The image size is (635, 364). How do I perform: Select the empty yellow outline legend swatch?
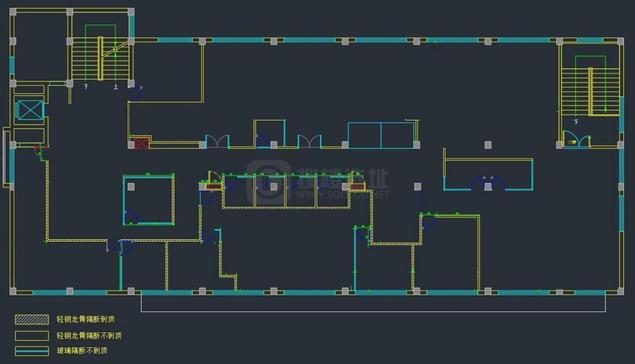click(32, 336)
